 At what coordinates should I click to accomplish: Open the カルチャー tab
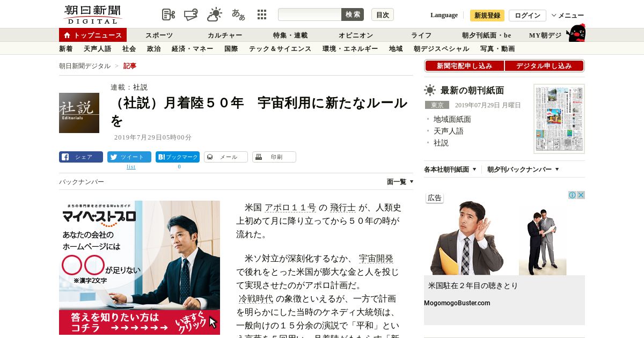[225, 35]
